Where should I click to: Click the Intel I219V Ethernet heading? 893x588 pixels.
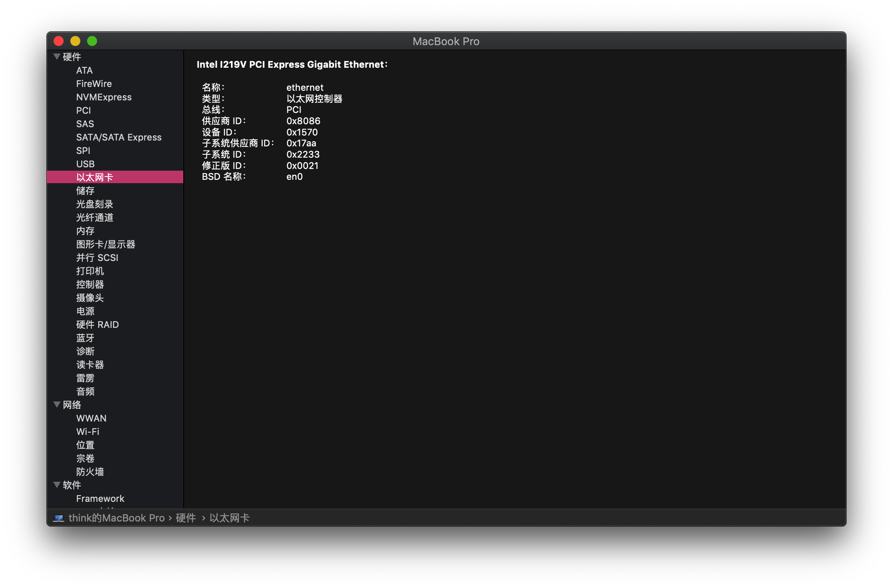pos(292,64)
